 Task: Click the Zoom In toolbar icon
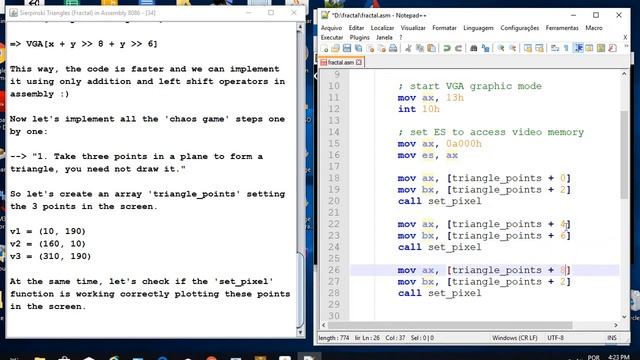pos(500,48)
